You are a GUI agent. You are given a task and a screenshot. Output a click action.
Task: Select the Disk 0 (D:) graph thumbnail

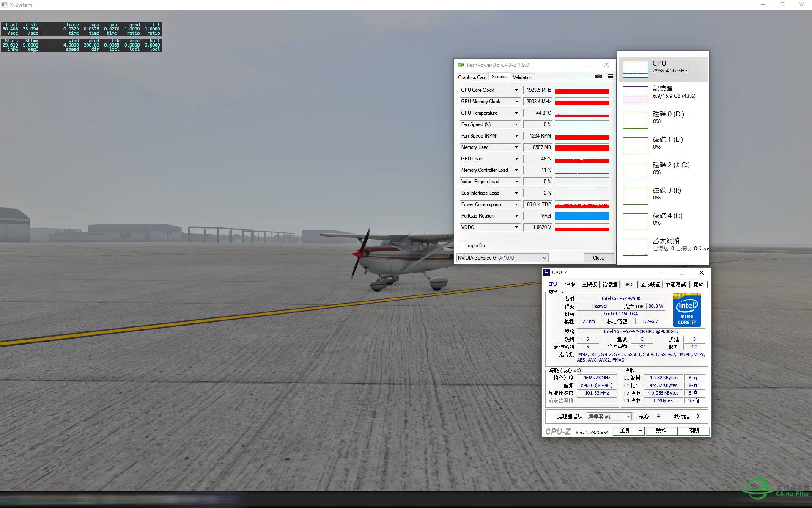(635, 120)
